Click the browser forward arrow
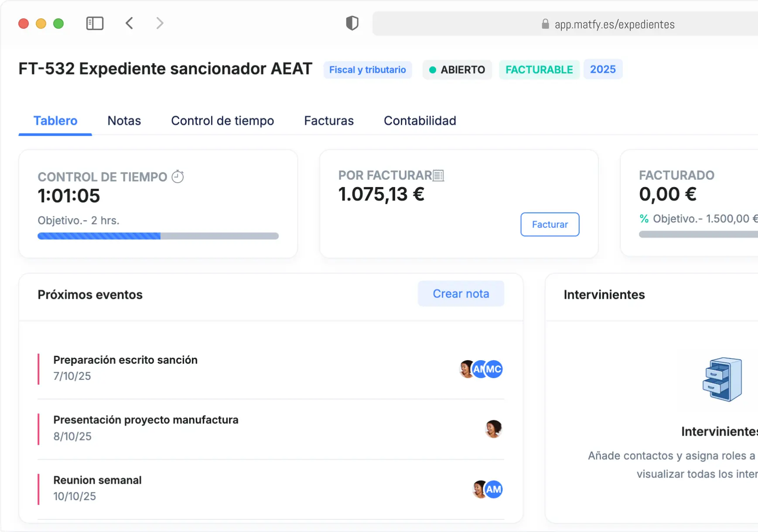 coord(160,23)
